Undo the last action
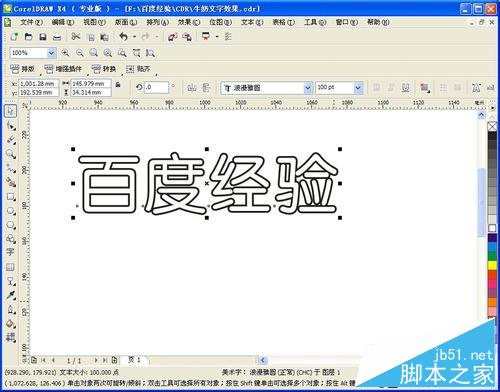 (x=124, y=36)
